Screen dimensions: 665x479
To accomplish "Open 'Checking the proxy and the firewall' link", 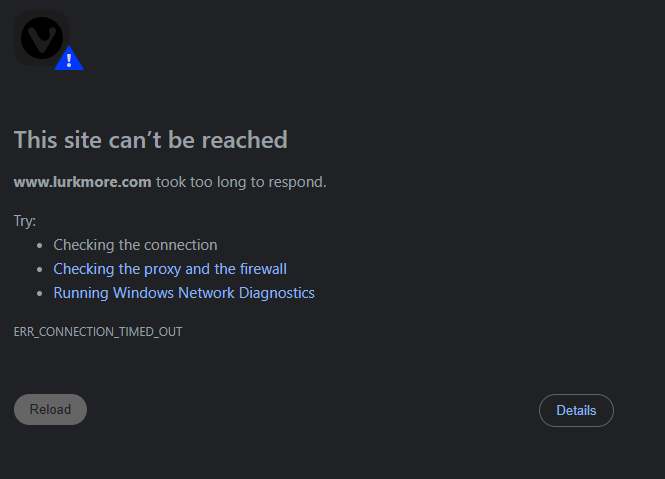I will [170, 269].
